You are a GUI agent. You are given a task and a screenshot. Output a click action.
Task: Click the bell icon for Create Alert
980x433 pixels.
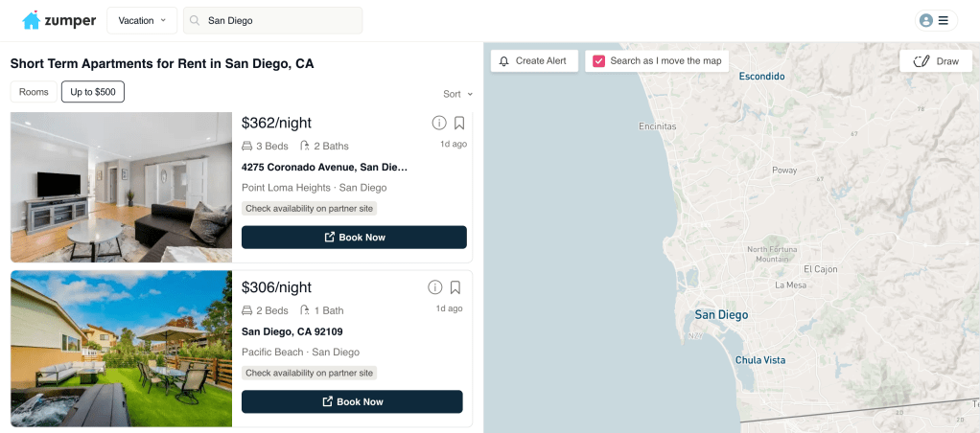[x=504, y=61]
